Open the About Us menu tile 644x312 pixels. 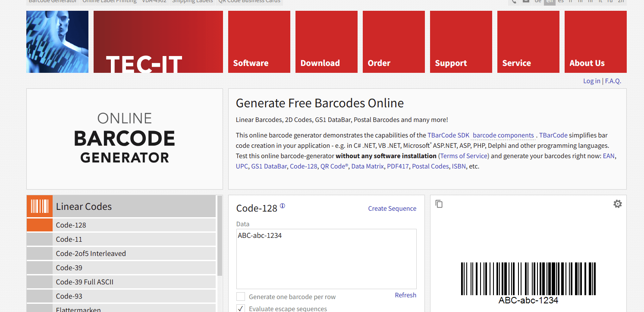596,42
